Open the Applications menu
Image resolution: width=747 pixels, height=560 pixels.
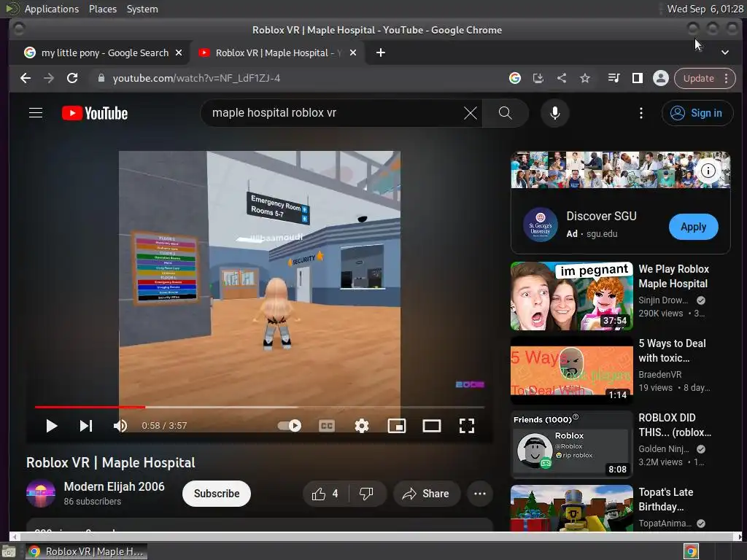(52, 9)
